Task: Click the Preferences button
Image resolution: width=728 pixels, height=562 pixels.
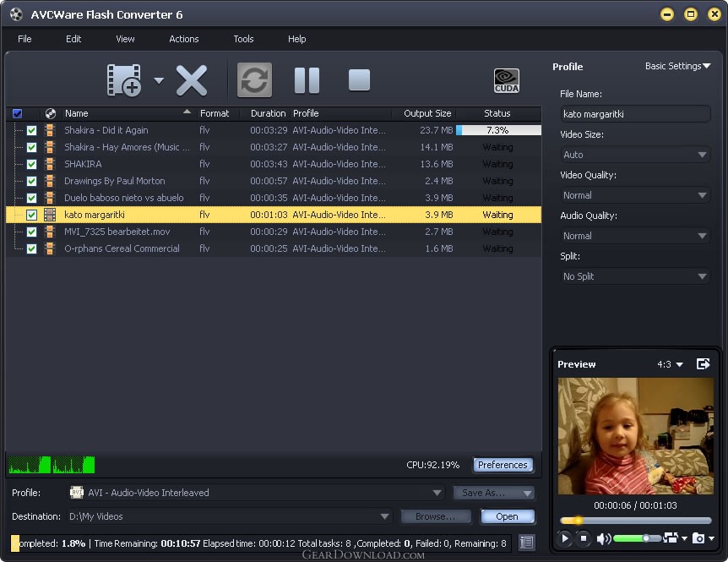Action: pyautogui.click(x=503, y=465)
